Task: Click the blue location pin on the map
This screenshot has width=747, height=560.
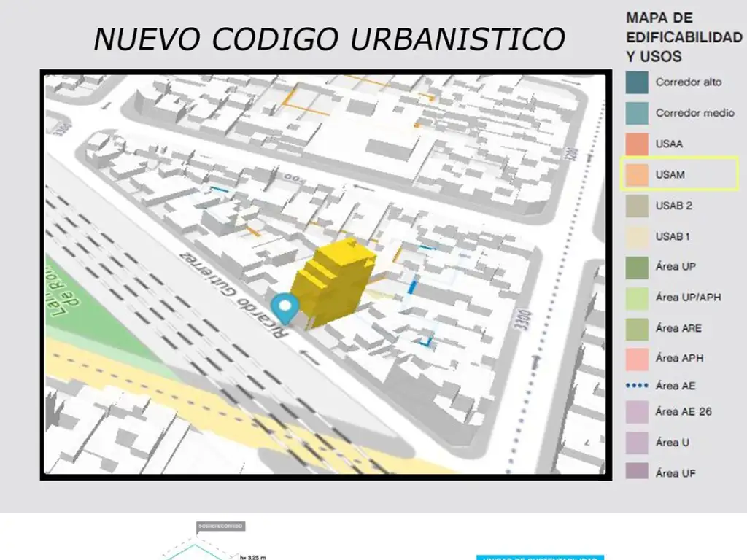Action: click(x=285, y=307)
